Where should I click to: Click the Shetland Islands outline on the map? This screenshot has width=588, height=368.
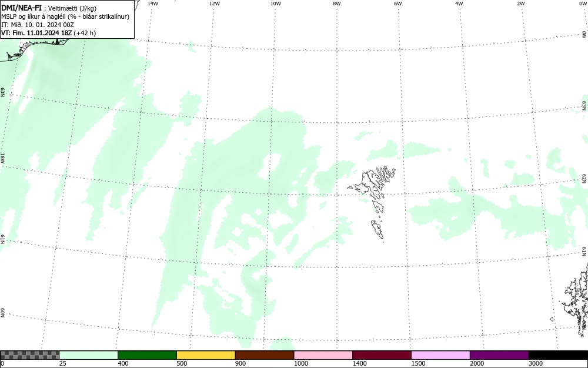click(x=575, y=300)
